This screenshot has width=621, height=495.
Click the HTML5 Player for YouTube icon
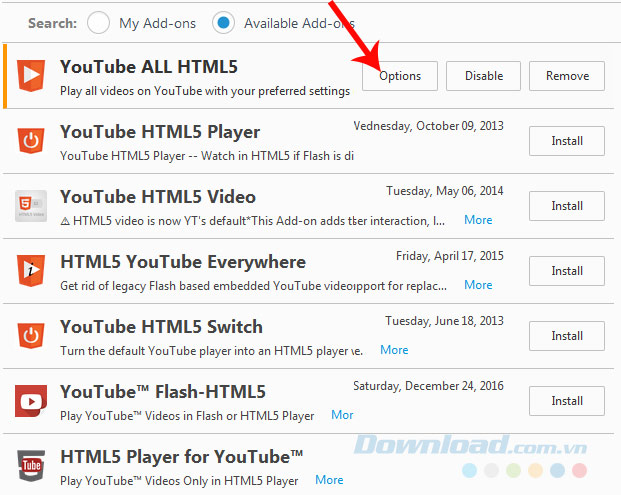point(31,466)
